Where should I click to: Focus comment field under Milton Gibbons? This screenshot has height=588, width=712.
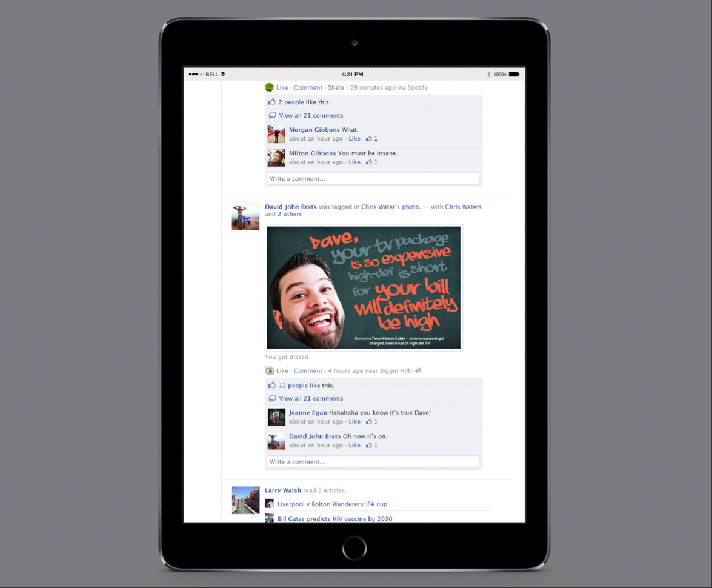point(373,179)
